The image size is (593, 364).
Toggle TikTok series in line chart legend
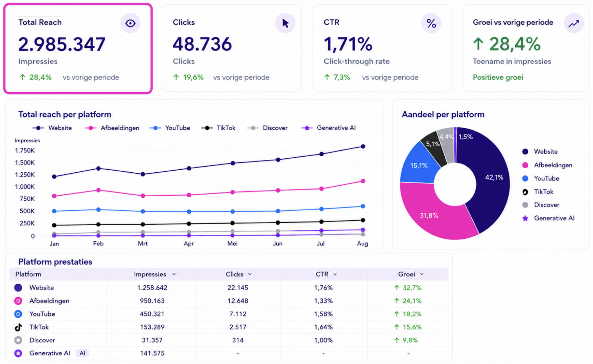(218, 128)
